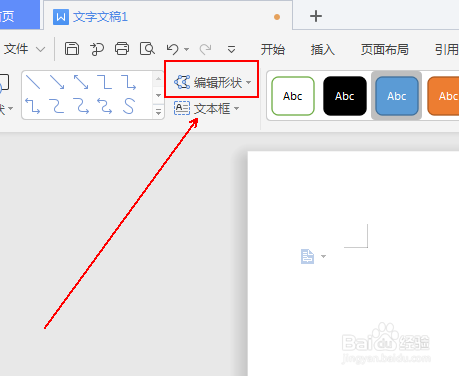Select the straight line shape
The image size is (459, 376).
point(33,82)
